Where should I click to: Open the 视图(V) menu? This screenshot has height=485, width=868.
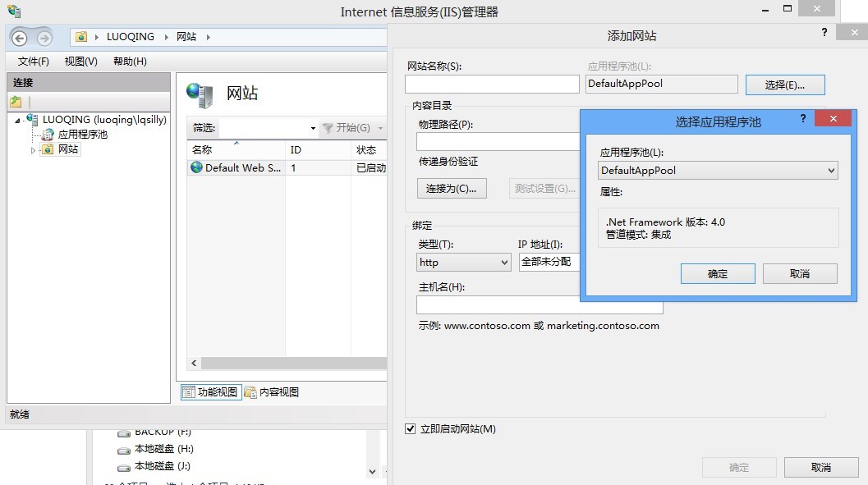click(x=80, y=62)
